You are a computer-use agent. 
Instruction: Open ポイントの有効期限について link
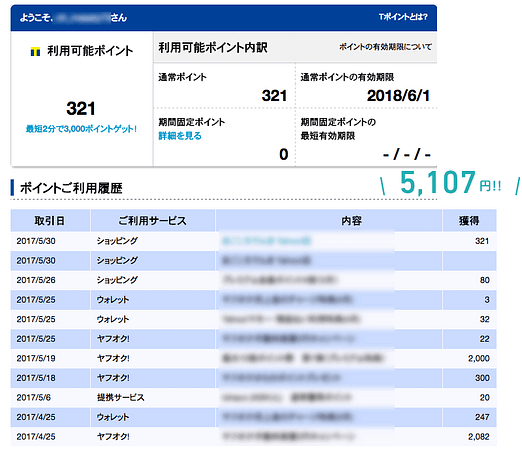click(x=385, y=47)
